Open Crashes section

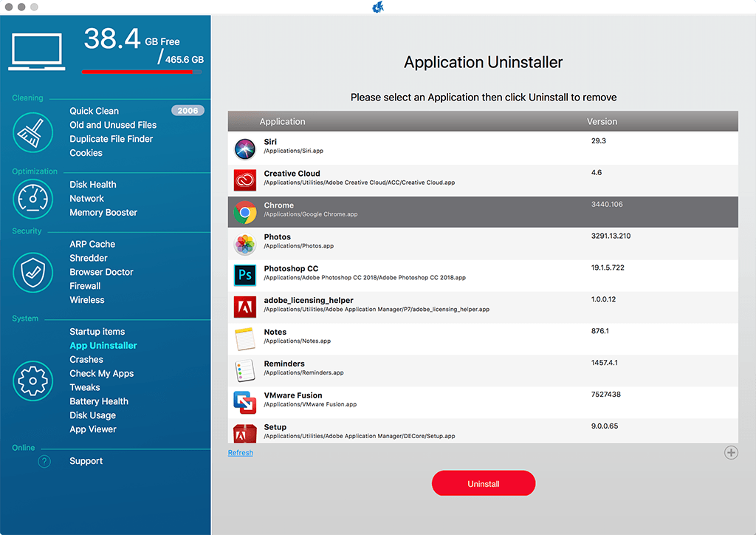pyautogui.click(x=86, y=360)
